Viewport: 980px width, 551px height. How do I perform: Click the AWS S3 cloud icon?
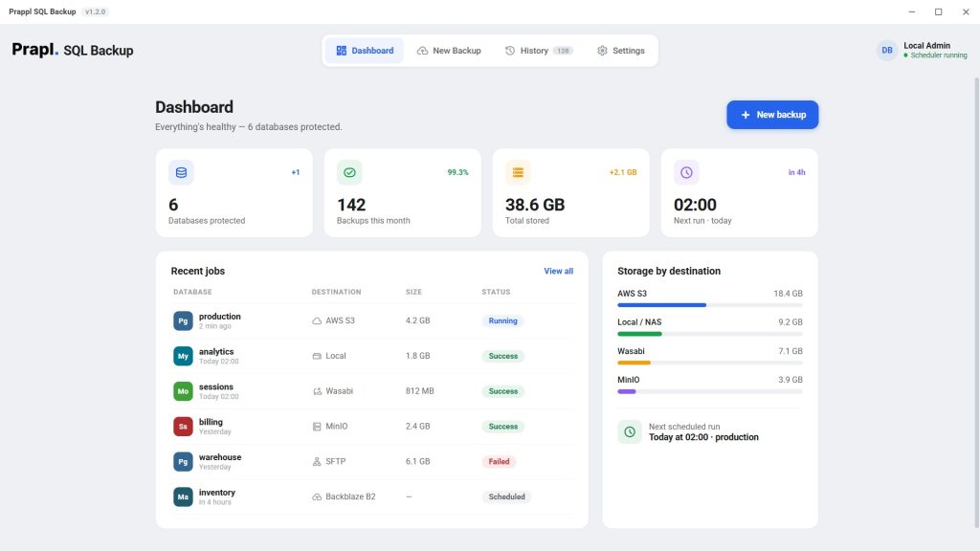(x=317, y=321)
